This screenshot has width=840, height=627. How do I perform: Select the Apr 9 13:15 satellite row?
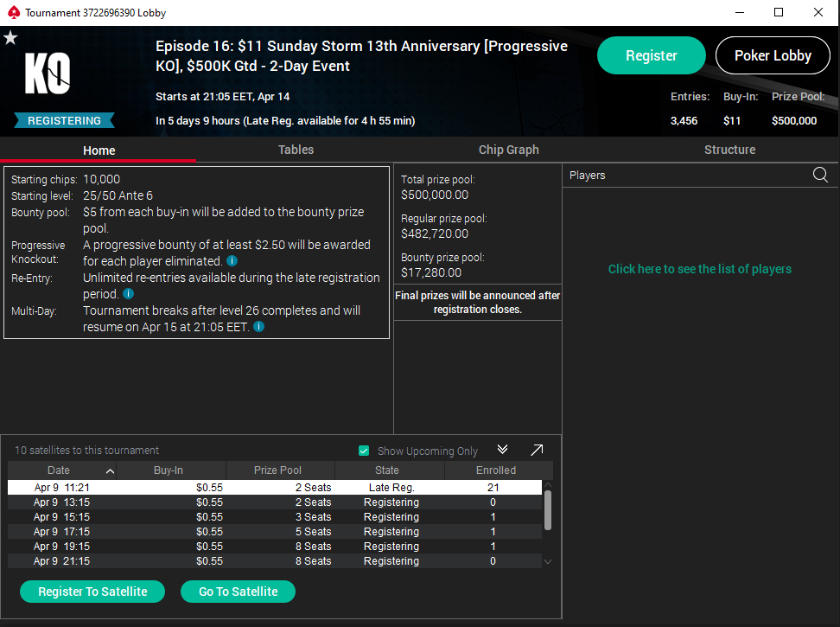click(274, 502)
